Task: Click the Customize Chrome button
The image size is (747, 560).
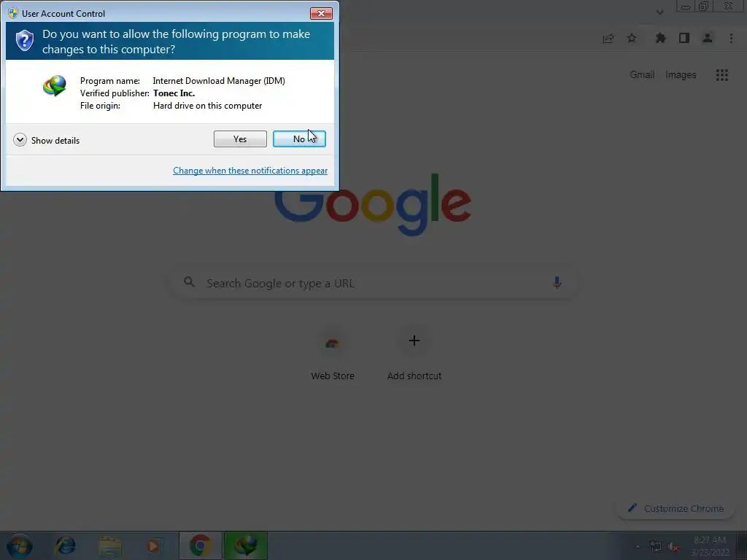Action: (676, 508)
